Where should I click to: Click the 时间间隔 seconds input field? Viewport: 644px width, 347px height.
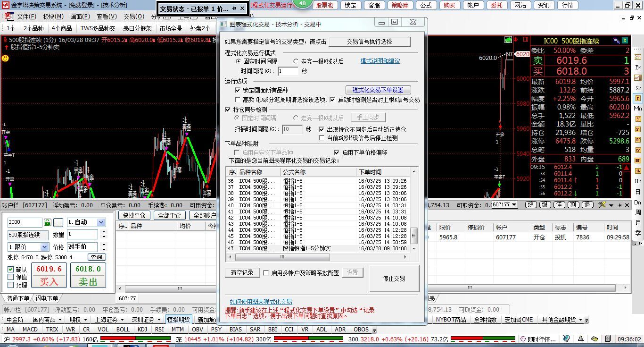coord(288,71)
